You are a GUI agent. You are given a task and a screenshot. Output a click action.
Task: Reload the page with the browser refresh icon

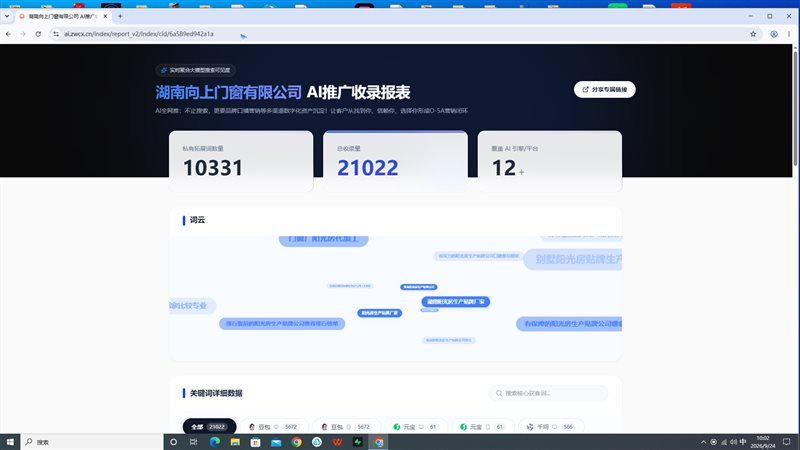tap(38, 34)
